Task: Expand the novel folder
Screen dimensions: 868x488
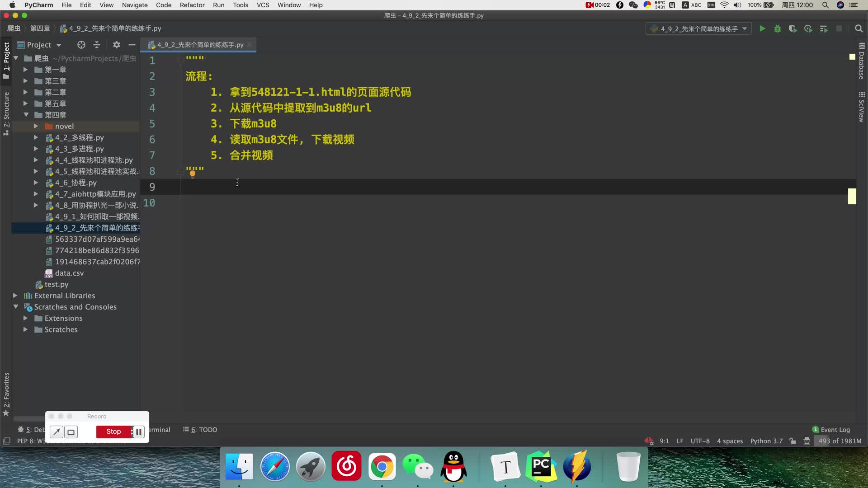Action: (x=36, y=126)
